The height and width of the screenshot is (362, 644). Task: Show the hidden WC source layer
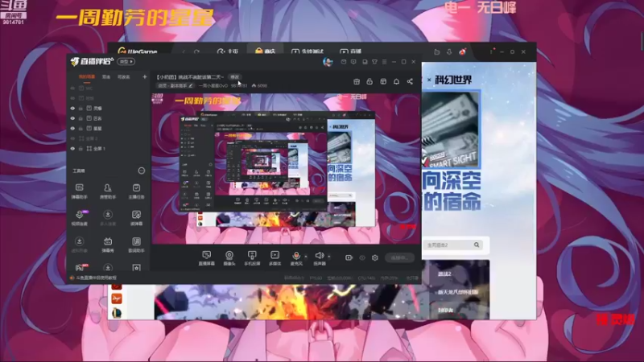pos(72,88)
